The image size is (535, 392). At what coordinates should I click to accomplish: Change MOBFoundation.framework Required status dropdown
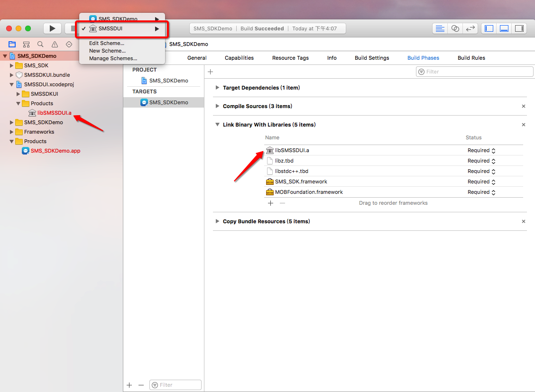(481, 192)
